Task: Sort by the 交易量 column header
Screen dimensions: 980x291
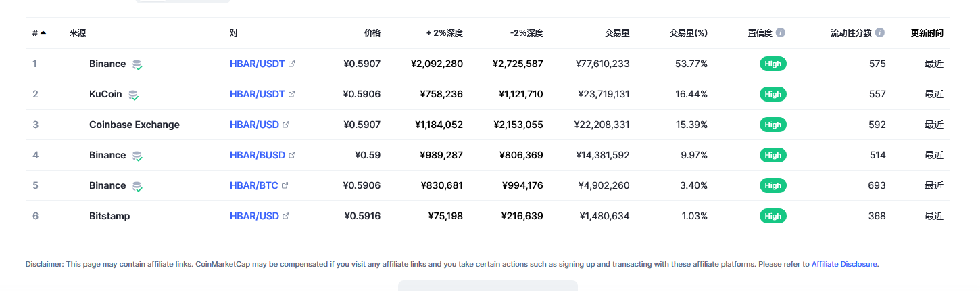Action: (617, 32)
